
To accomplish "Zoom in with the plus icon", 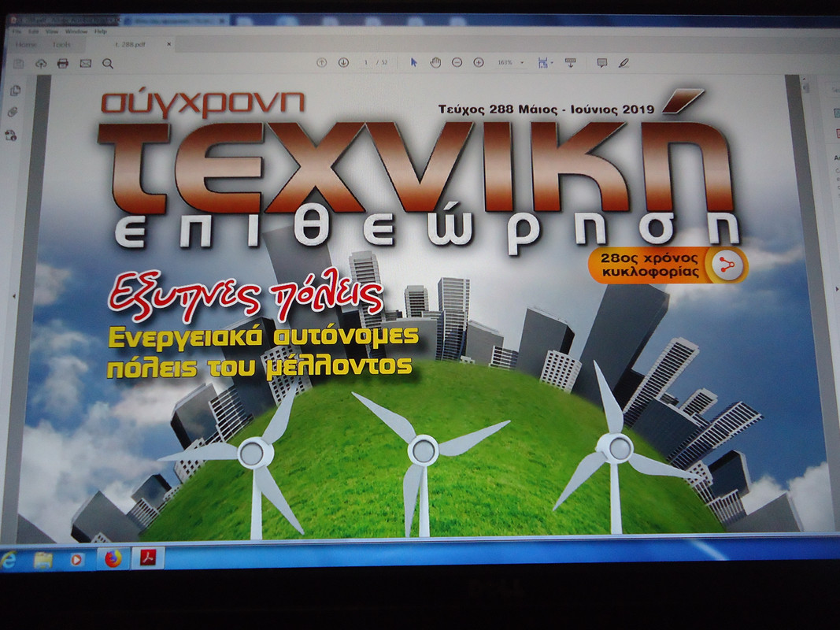I will (479, 63).
